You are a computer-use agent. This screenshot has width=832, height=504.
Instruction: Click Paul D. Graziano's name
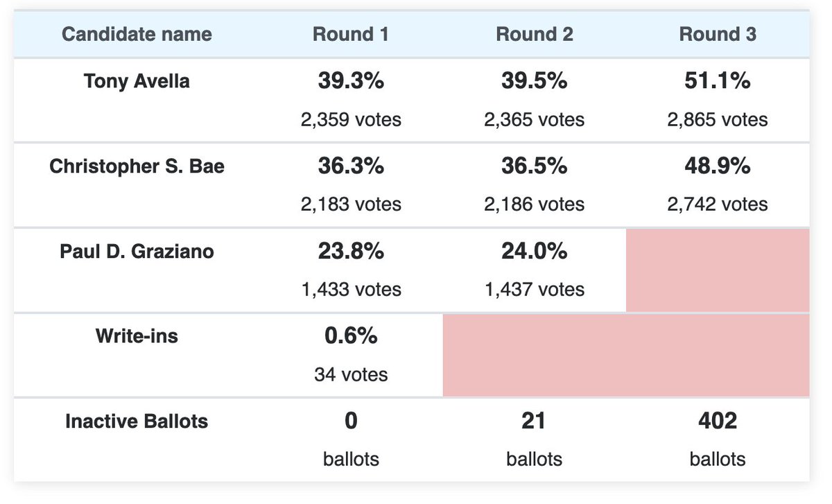click(137, 252)
